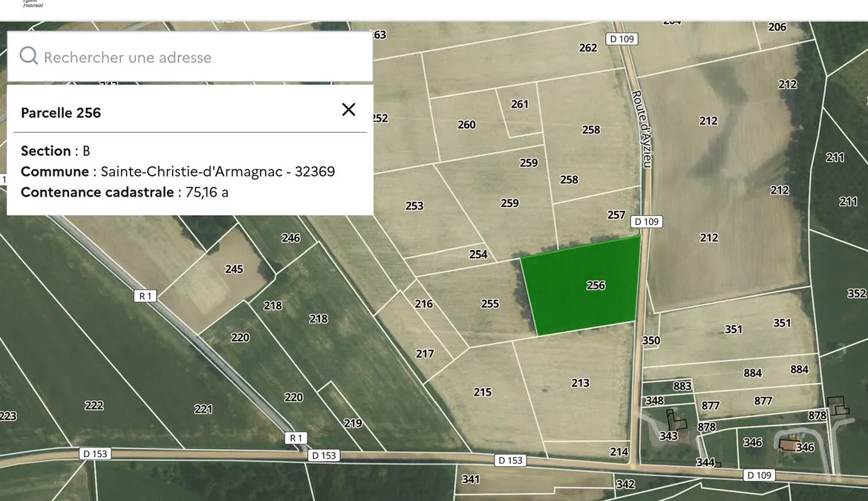Select parcel 342 on the map
868x501 pixels.
pos(625,485)
